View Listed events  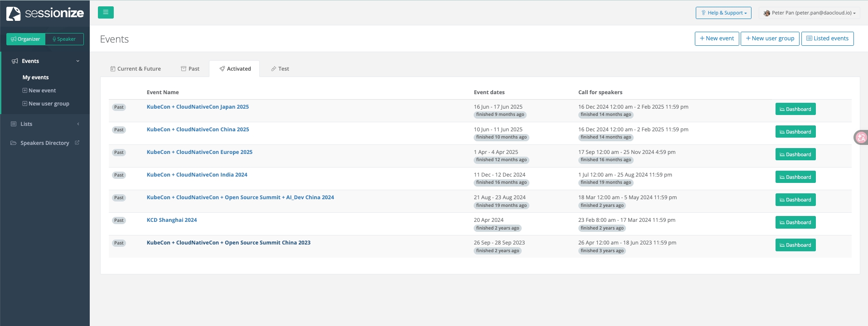pos(827,38)
